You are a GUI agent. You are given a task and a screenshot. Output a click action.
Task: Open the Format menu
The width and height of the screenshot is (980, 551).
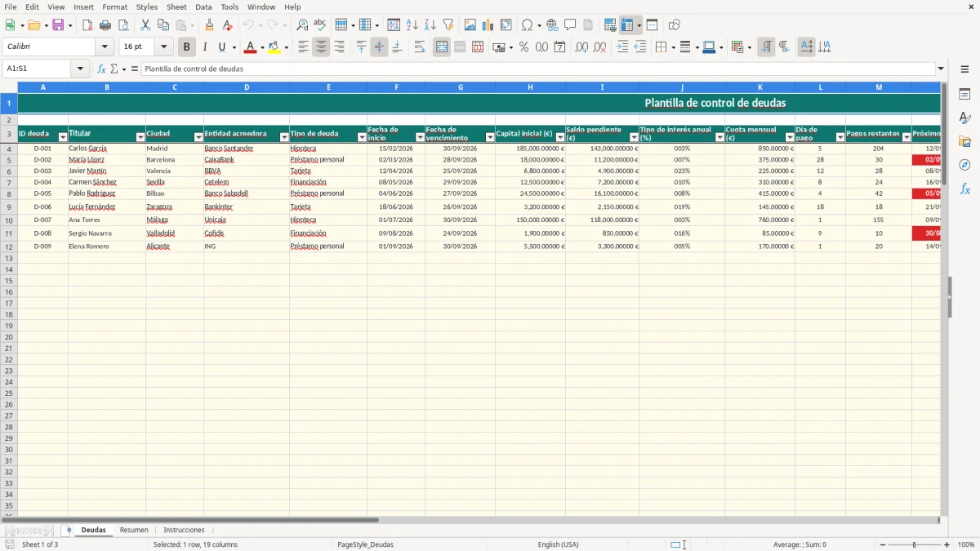click(114, 7)
